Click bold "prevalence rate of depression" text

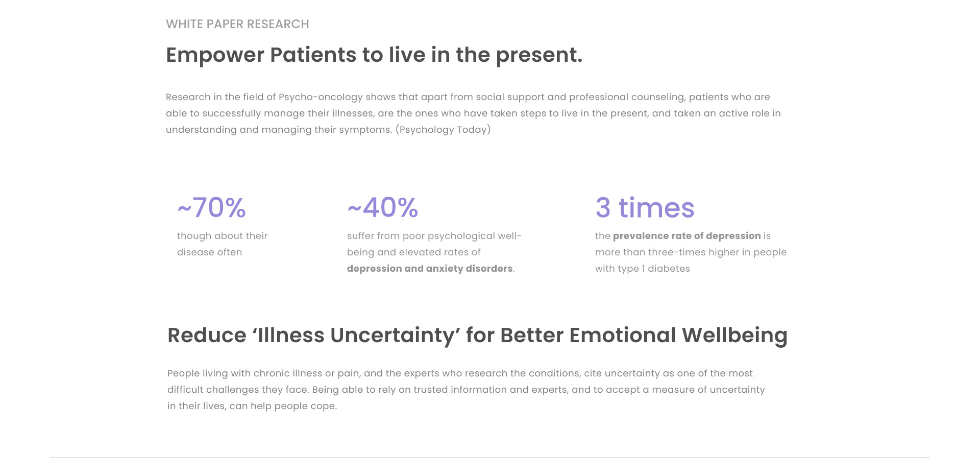click(687, 236)
